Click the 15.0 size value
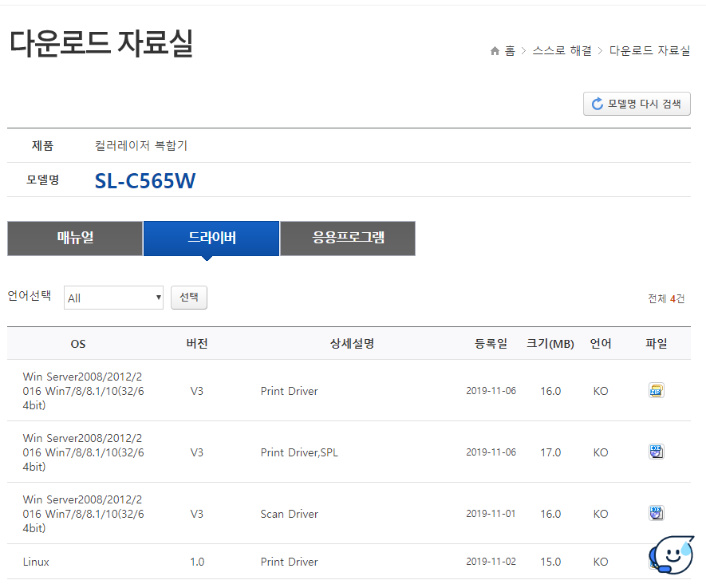This screenshot has width=706, height=588. [550, 562]
